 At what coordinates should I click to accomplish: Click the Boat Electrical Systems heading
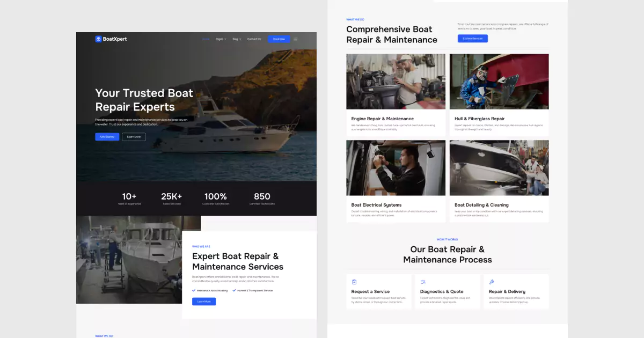pos(376,205)
